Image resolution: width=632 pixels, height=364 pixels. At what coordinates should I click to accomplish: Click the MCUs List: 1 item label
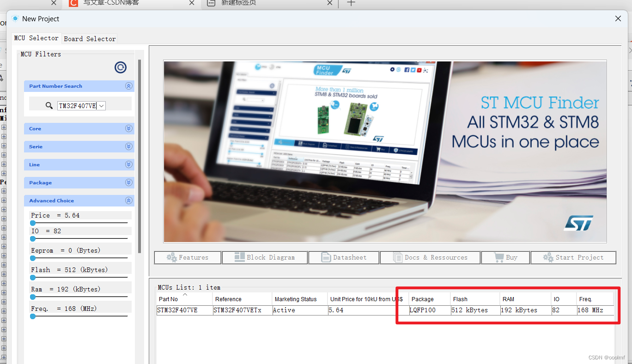tap(189, 287)
